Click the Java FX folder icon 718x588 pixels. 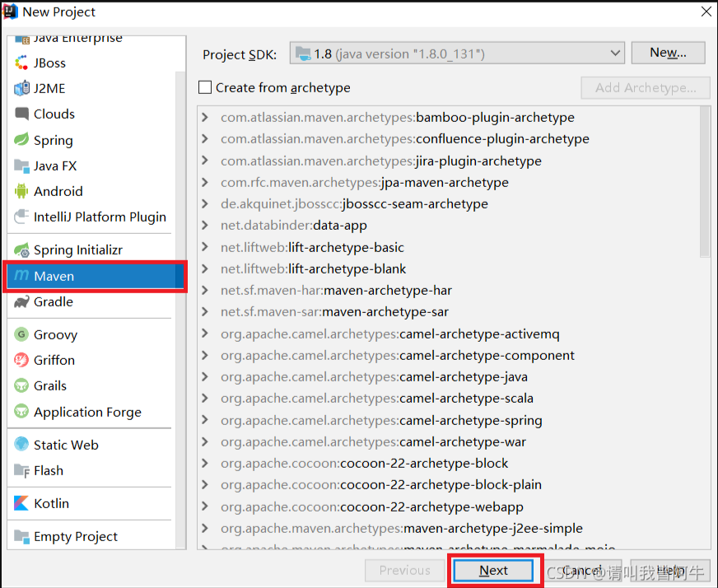(21, 166)
